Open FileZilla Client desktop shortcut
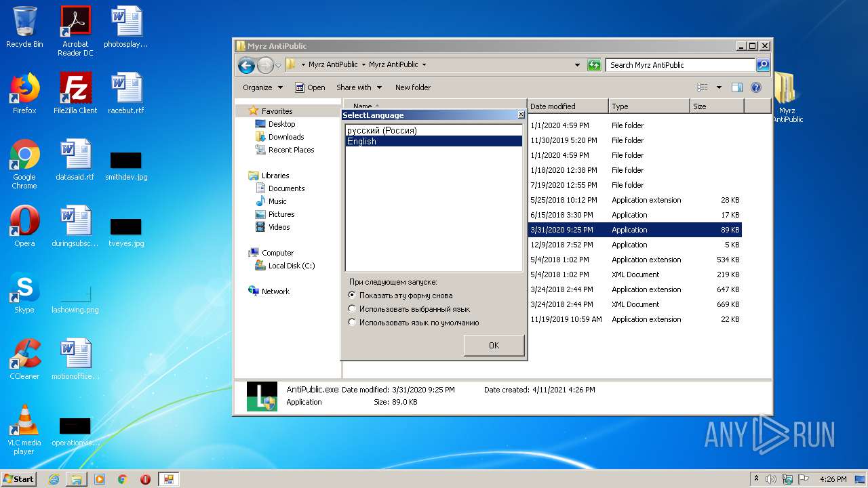Screen dimensions: 868x488 point(75,94)
